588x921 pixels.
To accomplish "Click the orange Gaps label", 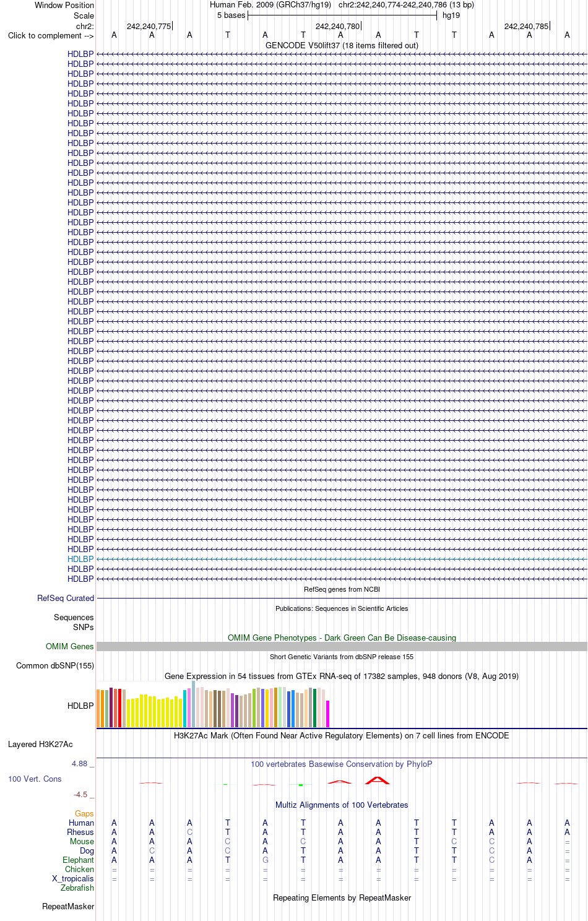I will click(84, 813).
